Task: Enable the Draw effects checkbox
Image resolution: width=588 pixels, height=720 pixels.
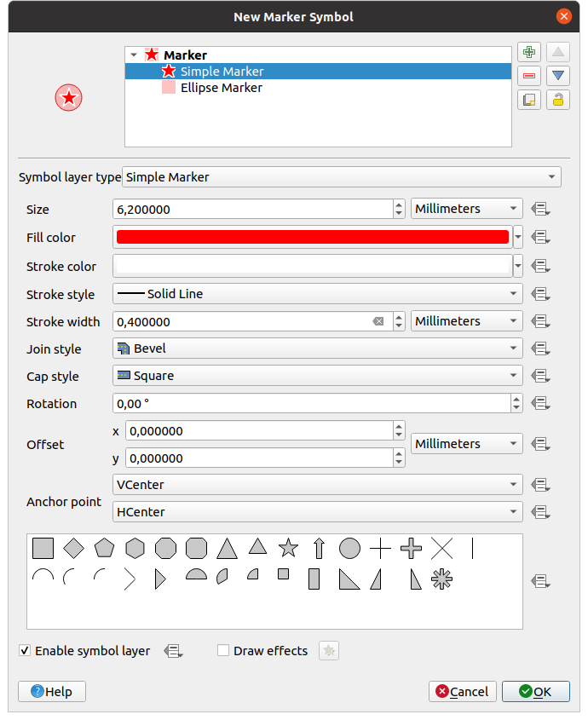Action: coord(223,651)
